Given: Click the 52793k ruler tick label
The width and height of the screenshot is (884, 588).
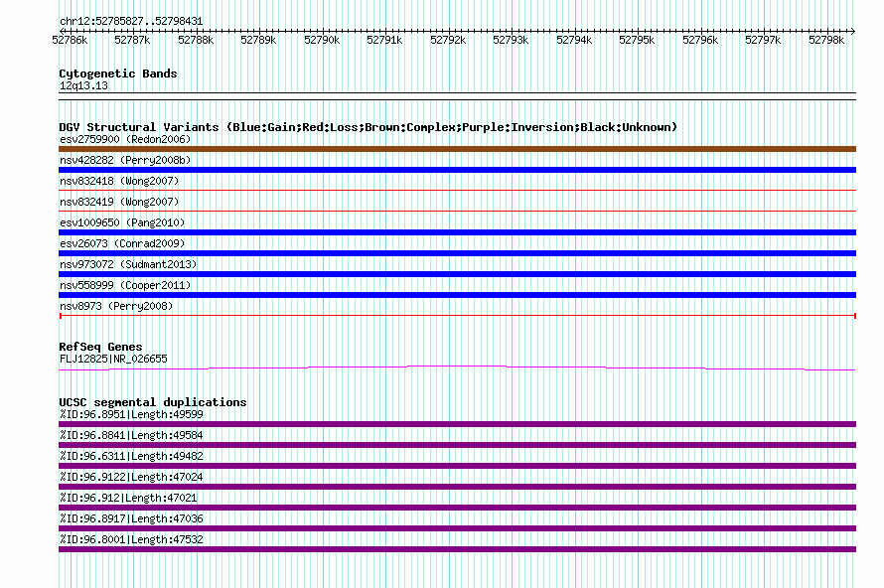Looking at the screenshot, I should pyautogui.click(x=511, y=40).
